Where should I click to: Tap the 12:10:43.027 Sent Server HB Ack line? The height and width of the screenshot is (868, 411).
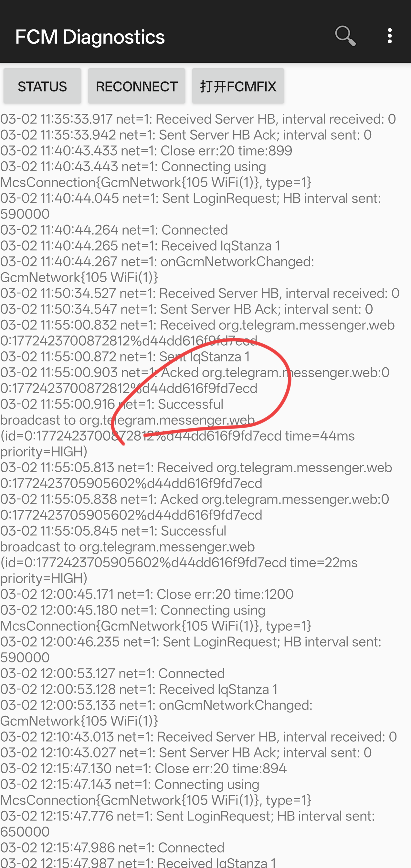[186, 752]
